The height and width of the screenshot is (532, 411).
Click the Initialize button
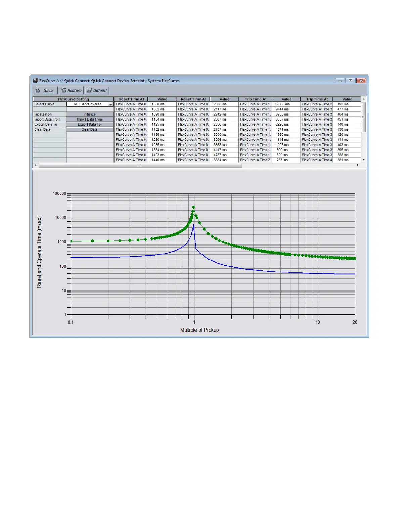(90, 114)
